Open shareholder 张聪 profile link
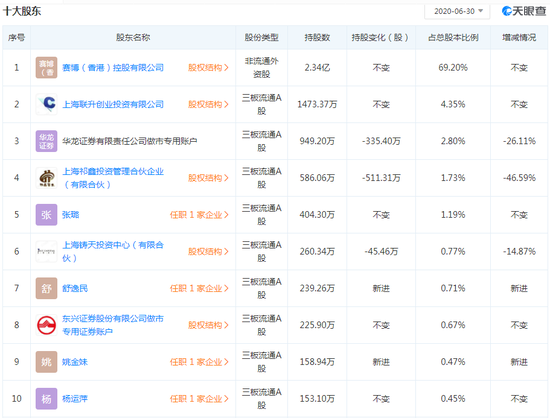 point(71,215)
